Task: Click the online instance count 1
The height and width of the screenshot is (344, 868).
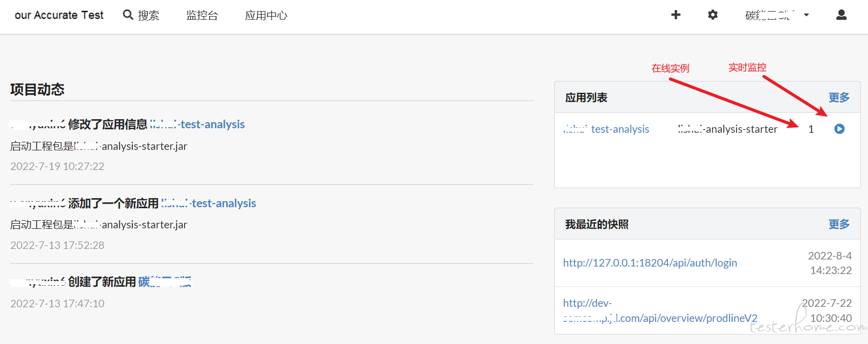Action: click(x=811, y=129)
